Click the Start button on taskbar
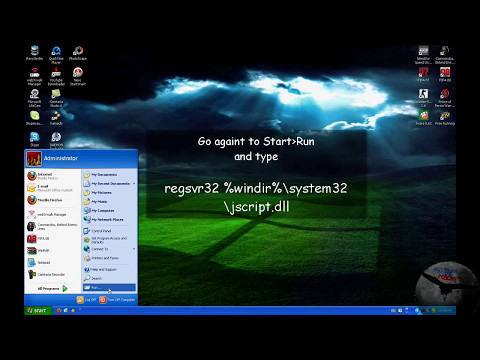 click(38, 311)
